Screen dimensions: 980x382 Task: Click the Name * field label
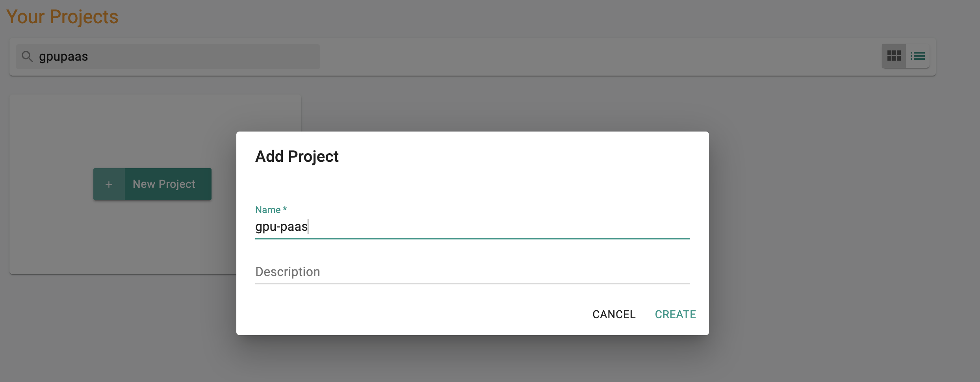271,210
